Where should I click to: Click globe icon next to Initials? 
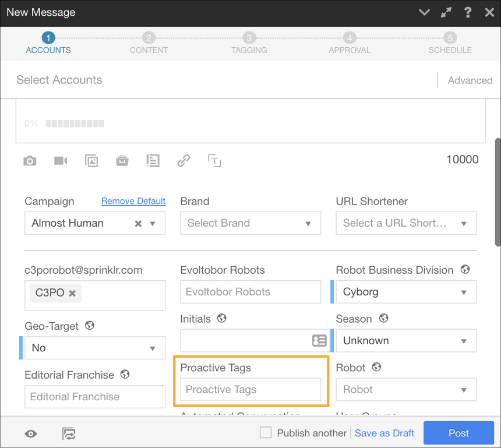point(222,318)
